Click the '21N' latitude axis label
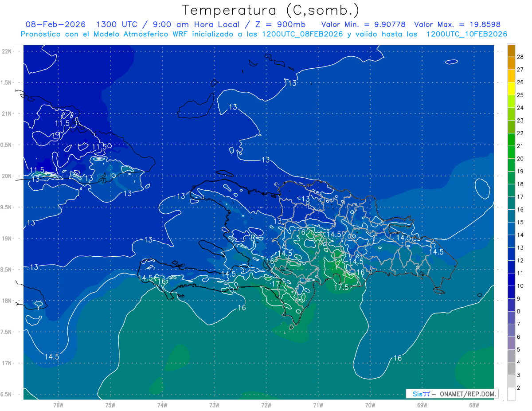 pyautogui.click(x=8, y=114)
